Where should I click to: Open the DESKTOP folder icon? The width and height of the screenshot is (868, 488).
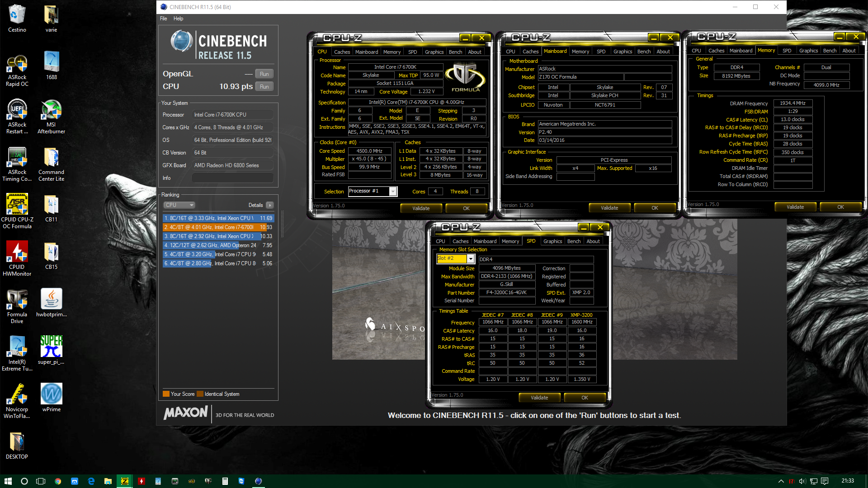coord(17,446)
